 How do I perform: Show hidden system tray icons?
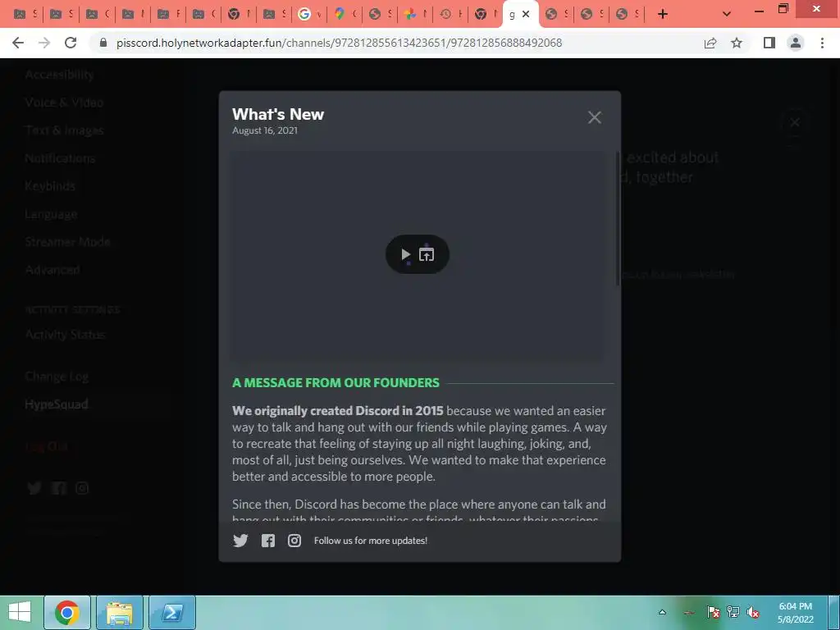[x=662, y=612]
